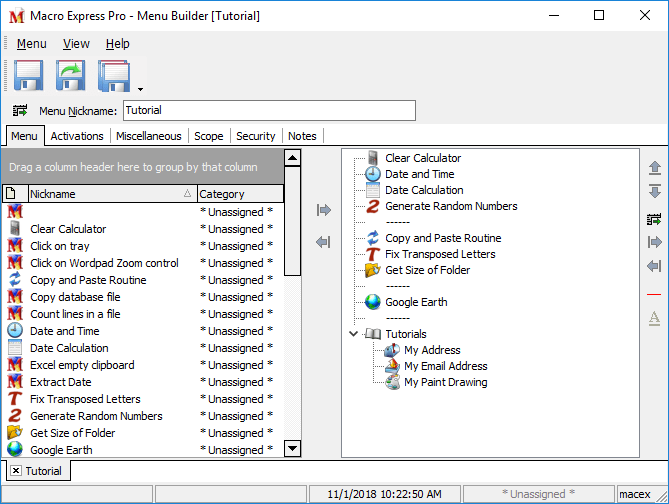Select Click on tray in macro list
This screenshot has height=504, width=669.
tap(143, 246)
